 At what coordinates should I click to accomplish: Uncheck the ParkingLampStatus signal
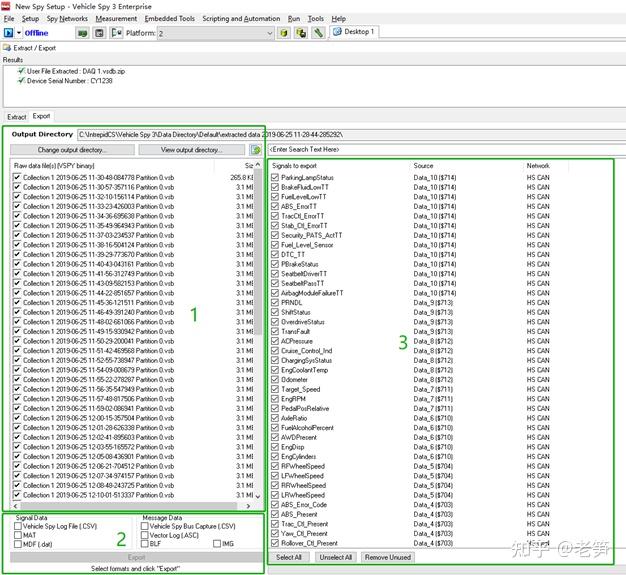[x=275, y=177]
